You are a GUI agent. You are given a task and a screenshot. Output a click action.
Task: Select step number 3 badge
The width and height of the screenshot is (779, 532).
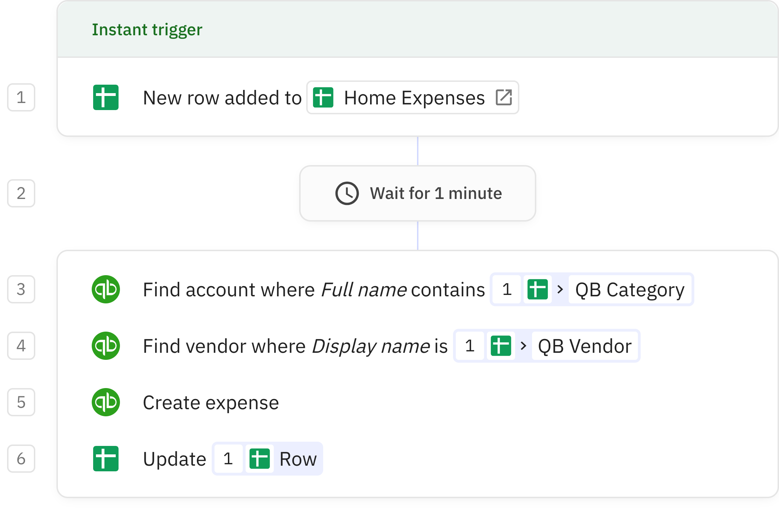[21, 289]
